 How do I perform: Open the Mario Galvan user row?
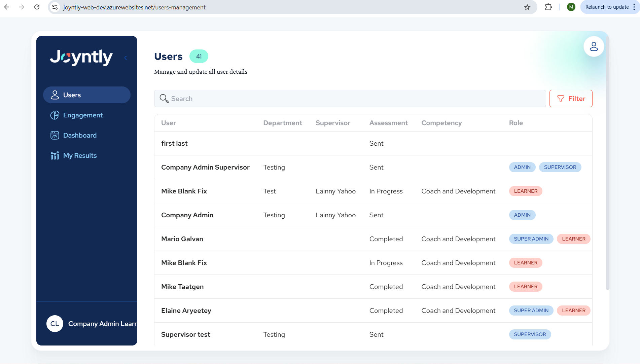pos(182,239)
